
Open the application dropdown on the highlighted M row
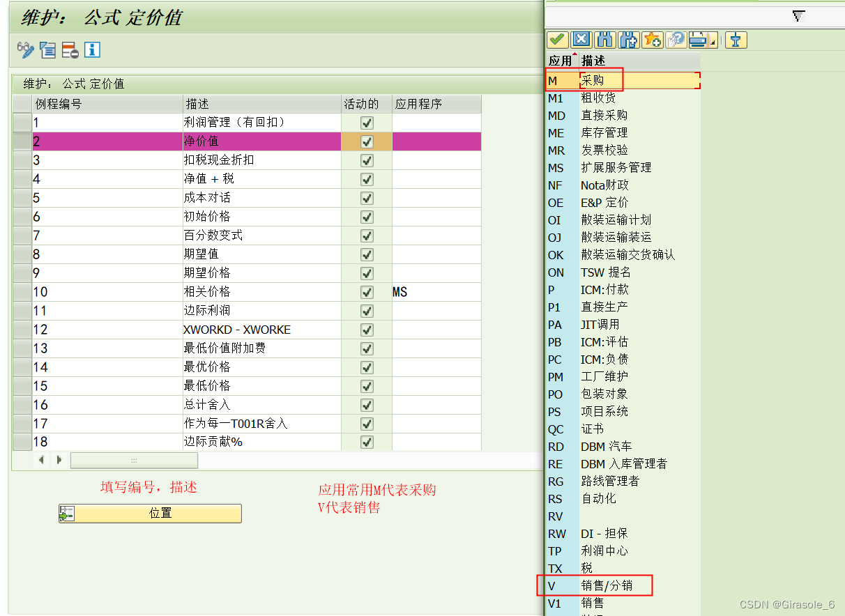click(696, 81)
